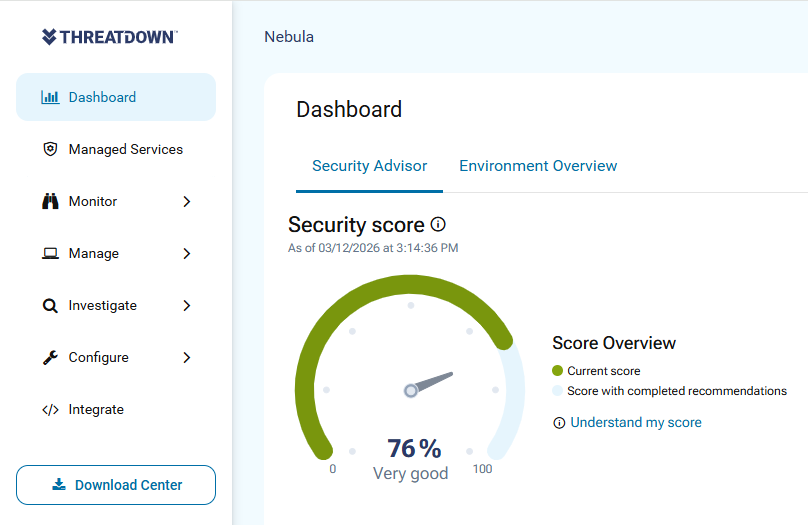Switch to the Security Advisor tab
This screenshot has width=808, height=525.
[x=369, y=166]
